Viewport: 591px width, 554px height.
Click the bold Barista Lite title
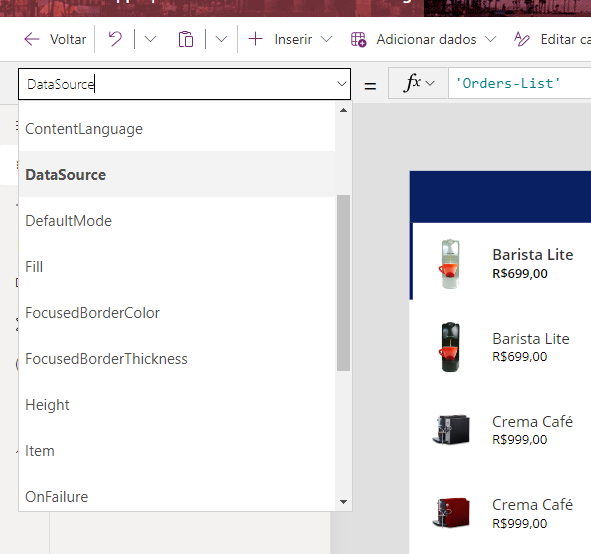point(533,255)
